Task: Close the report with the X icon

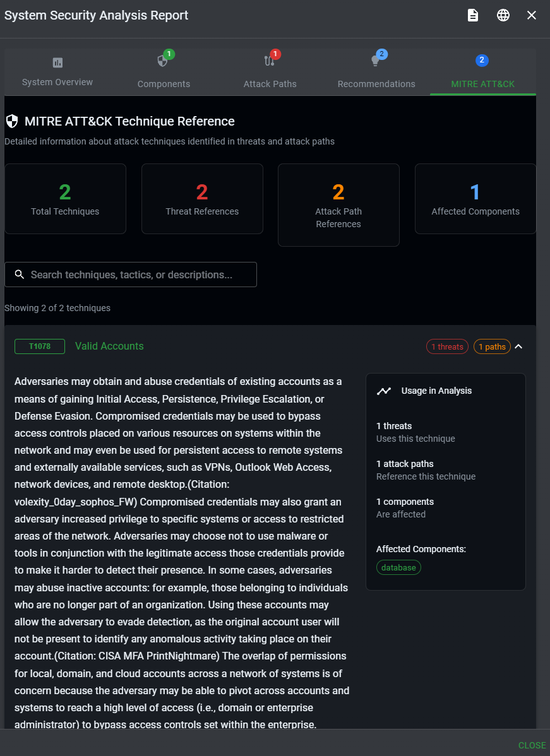Action: (x=532, y=15)
